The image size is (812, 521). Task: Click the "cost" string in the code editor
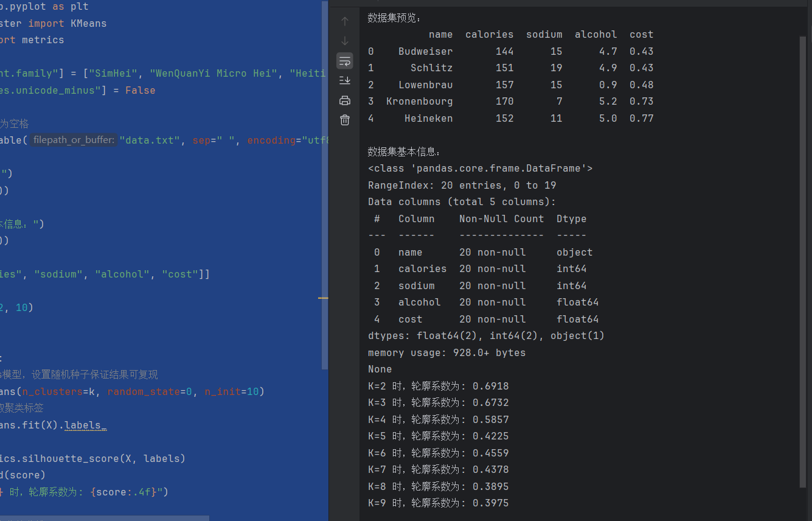click(x=180, y=274)
